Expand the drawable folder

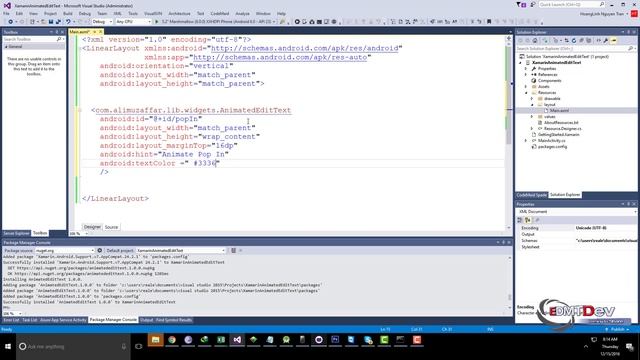[532, 98]
